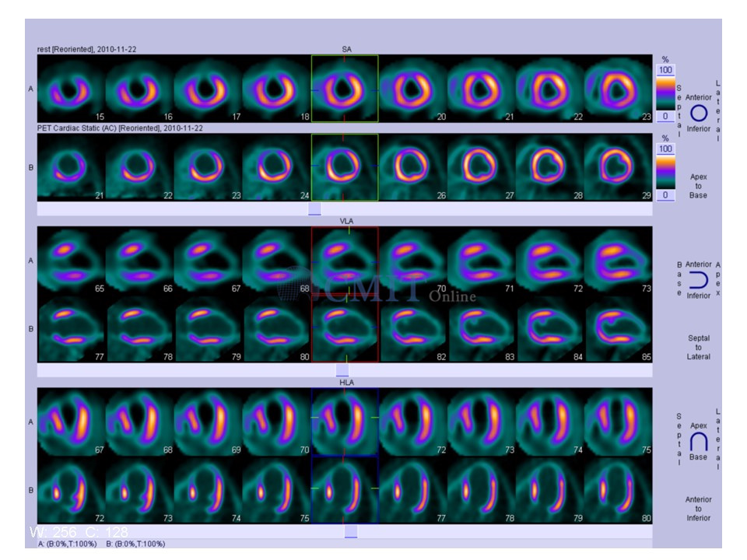Select VLA row A slice 73
The height and width of the screenshot is (560, 747).
[619, 261]
